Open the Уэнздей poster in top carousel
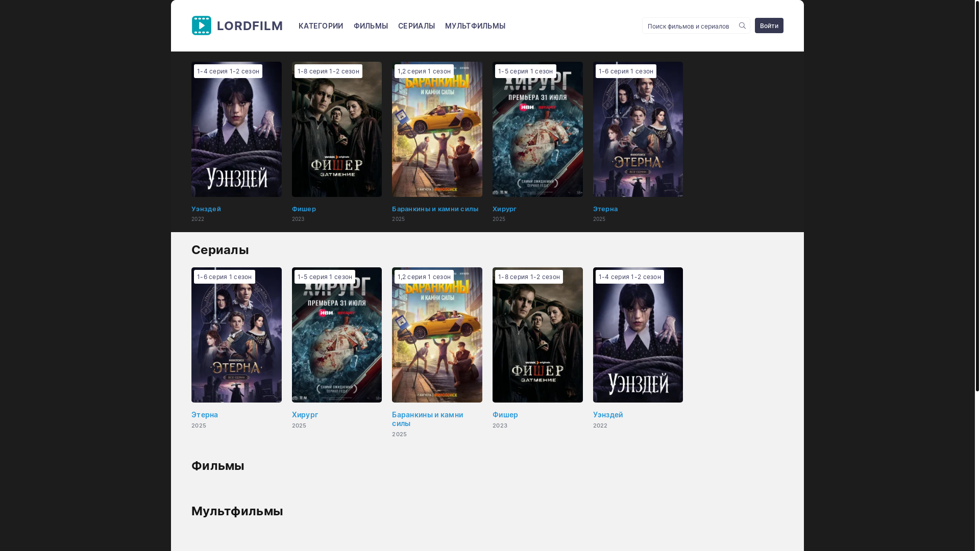The width and height of the screenshot is (980, 551). click(236, 129)
